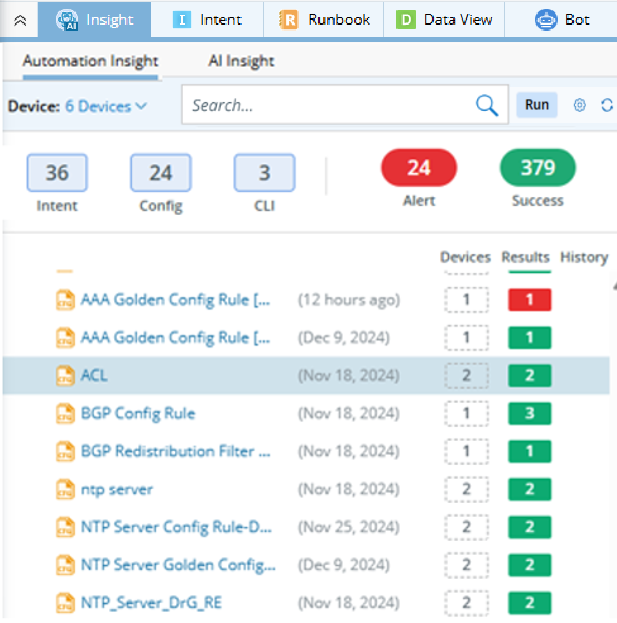Switch to the Intent tab
The image size is (617, 623).
coord(207,20)
